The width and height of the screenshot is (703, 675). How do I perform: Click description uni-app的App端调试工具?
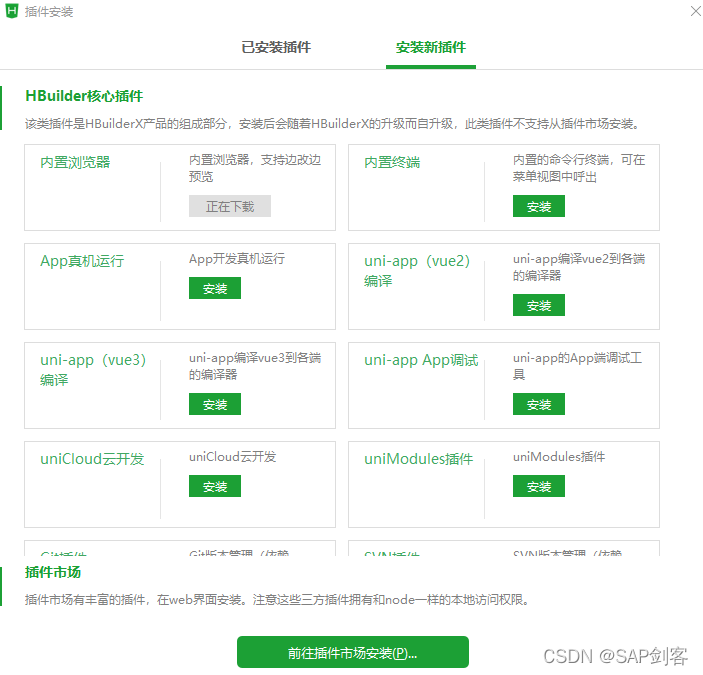(577, 366)
